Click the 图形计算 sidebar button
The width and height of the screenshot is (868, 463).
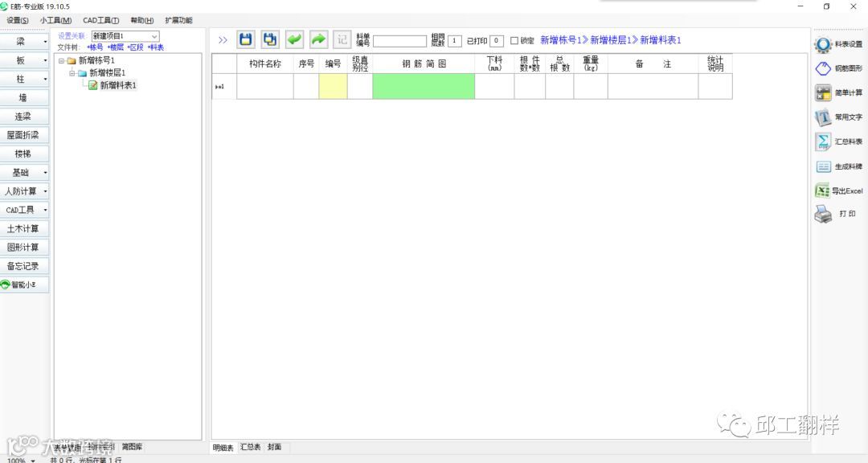click(24, 248)
